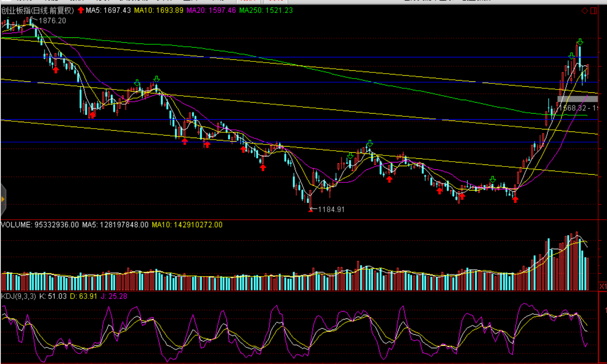Click the red up arrow beside MA5 label
Image resolution: width=607 pixels, height=364 pixels.
(81, 10)
